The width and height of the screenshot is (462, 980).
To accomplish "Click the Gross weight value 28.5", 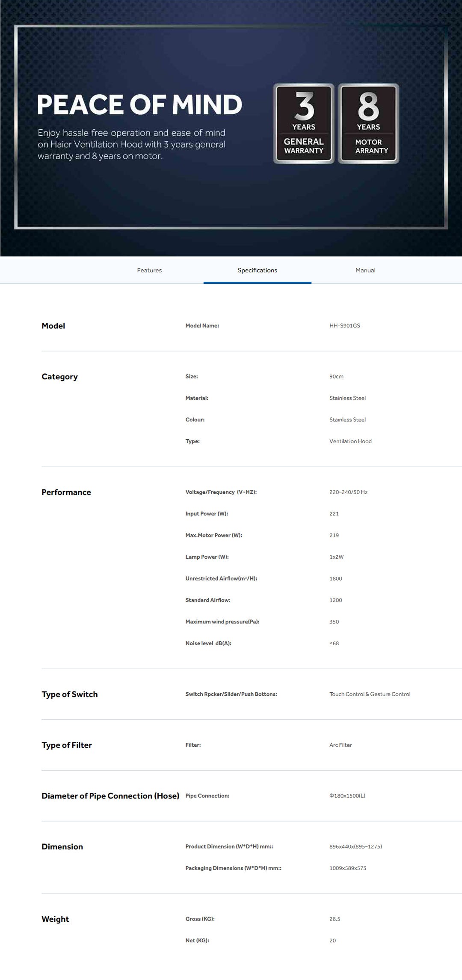I will (335, 919).
